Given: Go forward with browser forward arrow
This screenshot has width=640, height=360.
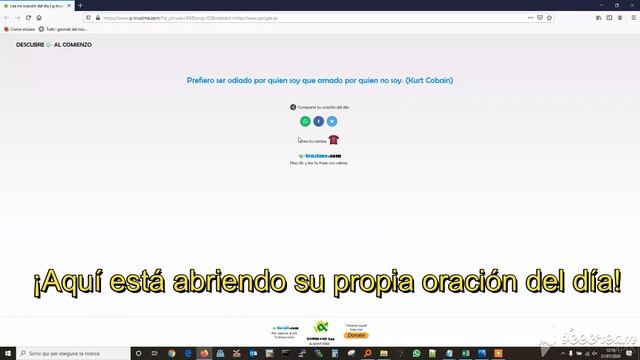Looking at the screenshot, I should pos(18,18).
